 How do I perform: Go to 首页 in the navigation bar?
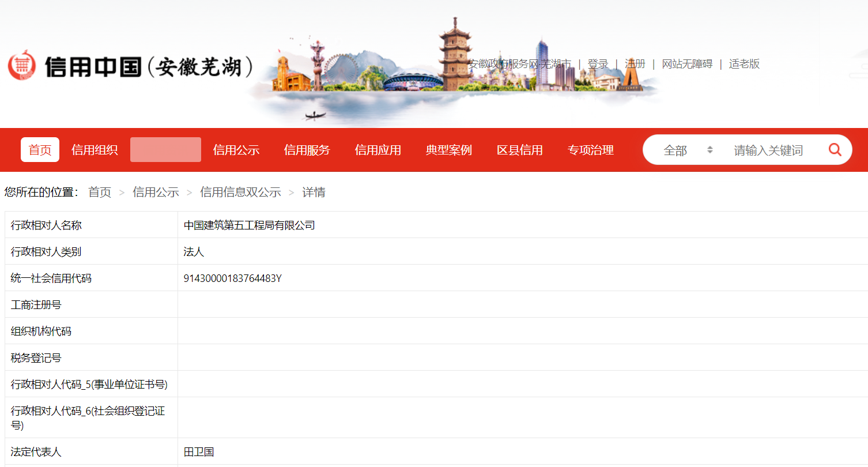click(40, 150)
